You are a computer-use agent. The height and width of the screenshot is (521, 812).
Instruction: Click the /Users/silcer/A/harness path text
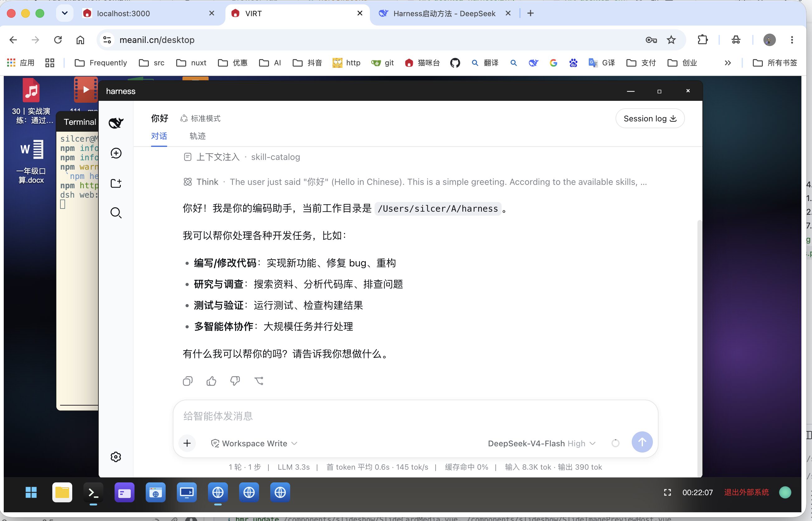pyautogui.click(x=438, y=209)
